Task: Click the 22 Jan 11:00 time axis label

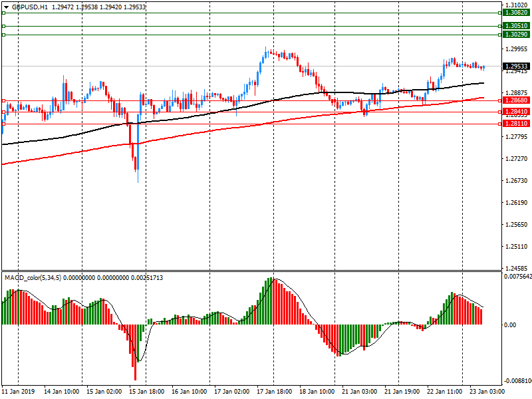Action: pos(444,391)
